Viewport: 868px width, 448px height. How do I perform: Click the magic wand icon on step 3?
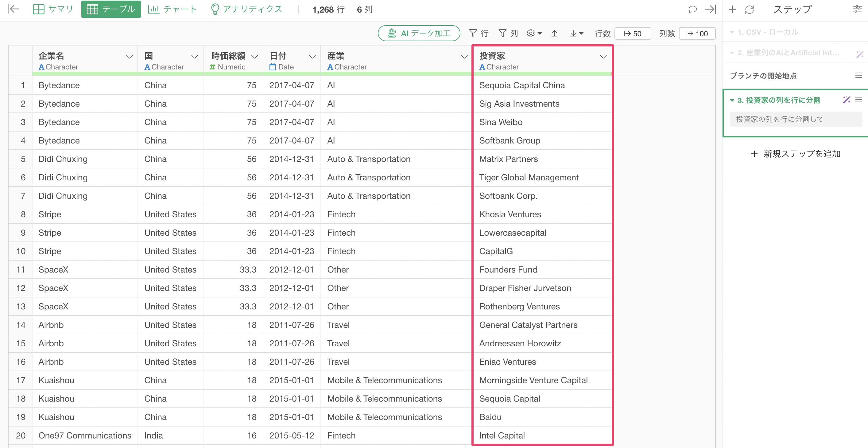point(847,100)
